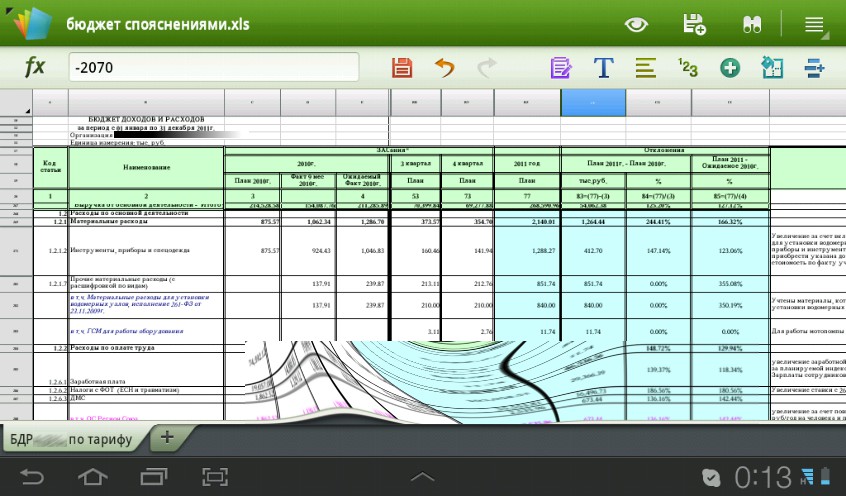
Task: Select the cell with 1,046.83
Action: [363, 251]
